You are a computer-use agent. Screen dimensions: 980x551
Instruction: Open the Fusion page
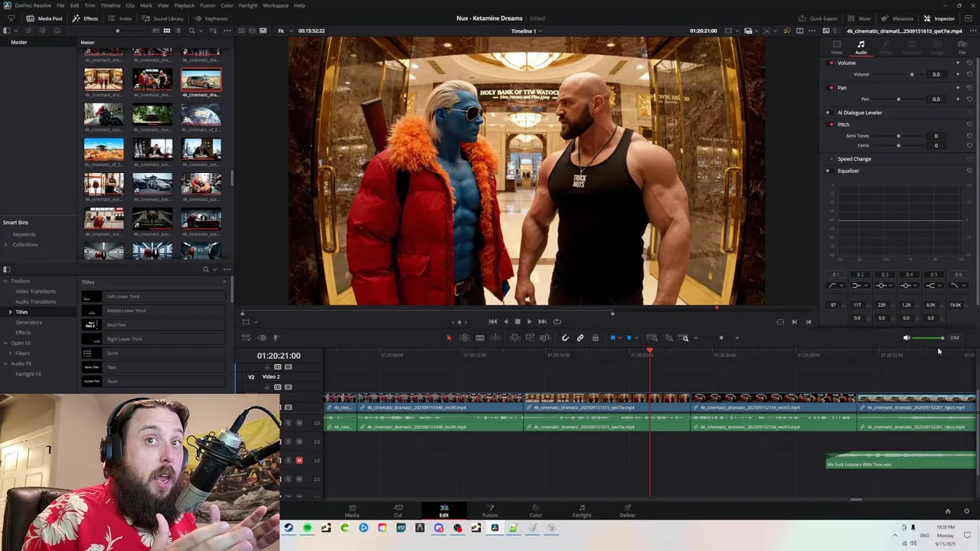pyautogui.click(x=490, y=510)
